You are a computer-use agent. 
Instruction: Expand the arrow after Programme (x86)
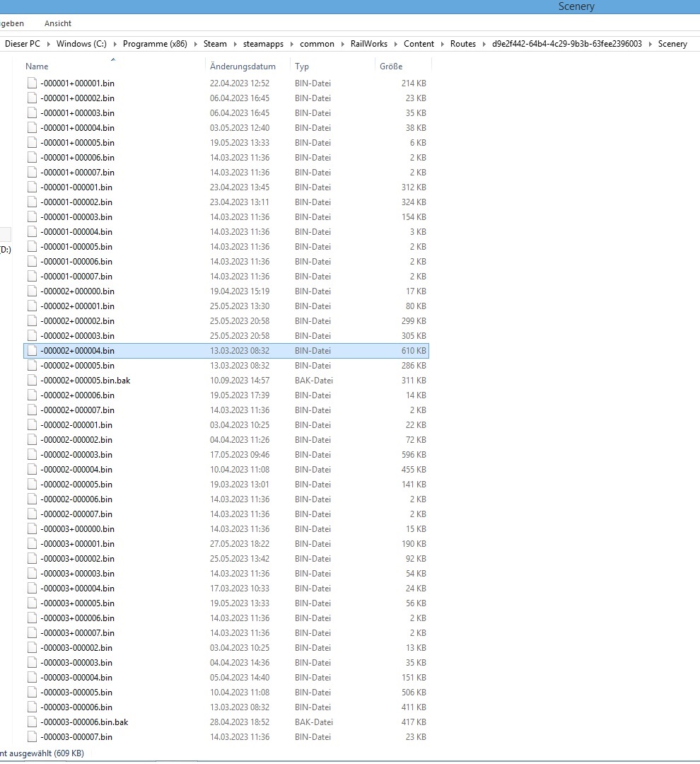click(195, 44)
